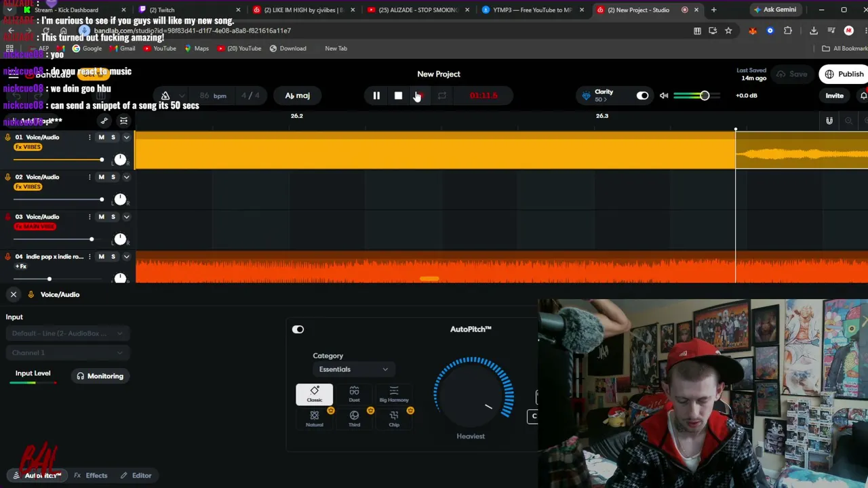This screenshot has width=868, height=488.
Task: Mute master output speaker icon
Action: [664, 96]
